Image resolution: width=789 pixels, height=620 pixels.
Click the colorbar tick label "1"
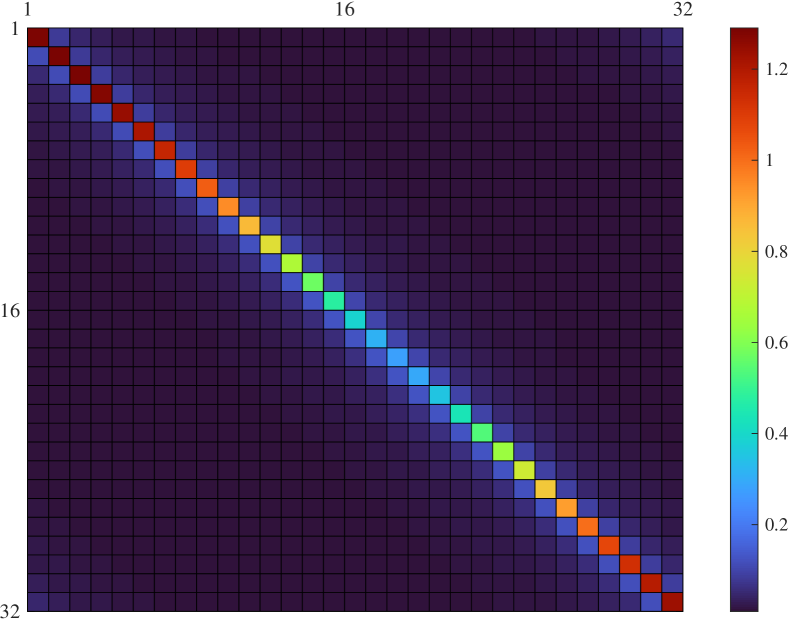coord(769,161)
